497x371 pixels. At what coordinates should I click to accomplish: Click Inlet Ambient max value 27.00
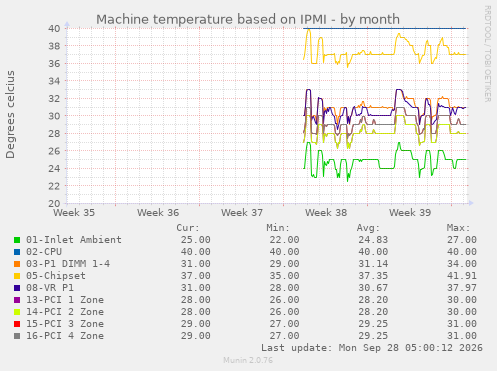click(462, 240)
